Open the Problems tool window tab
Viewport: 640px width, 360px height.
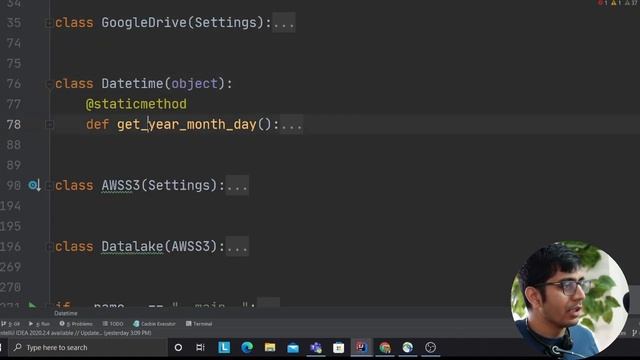[76, 324]
